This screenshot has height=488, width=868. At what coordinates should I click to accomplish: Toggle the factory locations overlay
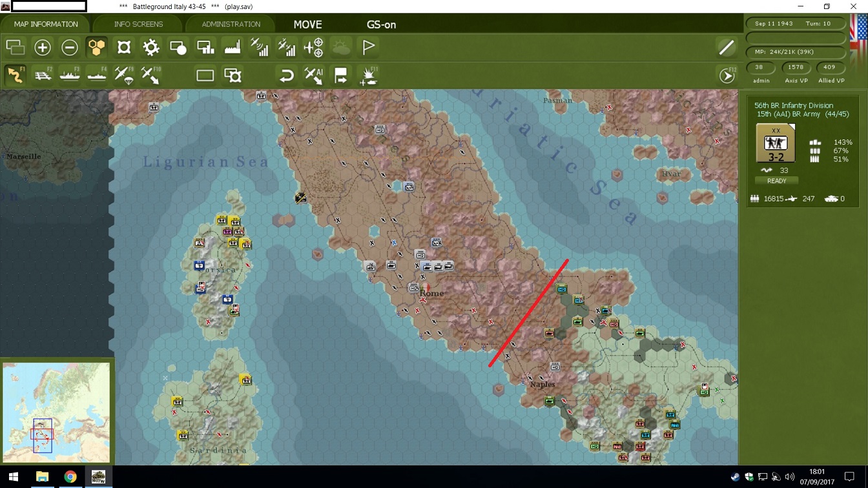pos(232,47)
